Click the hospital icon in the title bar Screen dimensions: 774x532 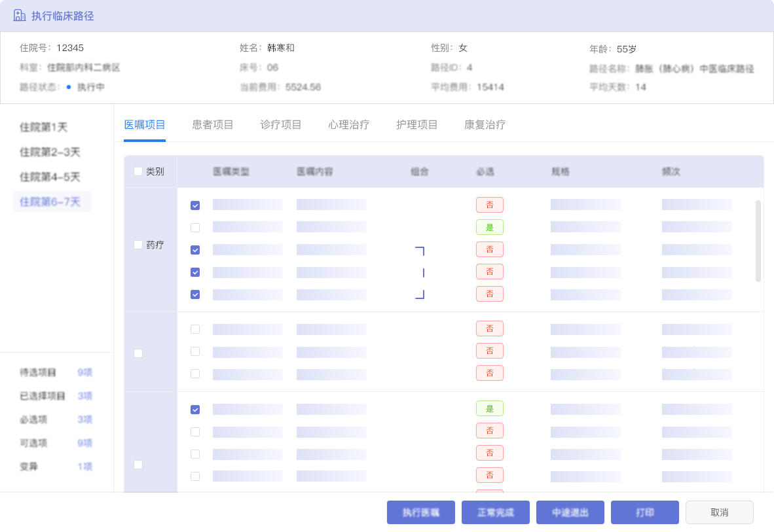20,16
